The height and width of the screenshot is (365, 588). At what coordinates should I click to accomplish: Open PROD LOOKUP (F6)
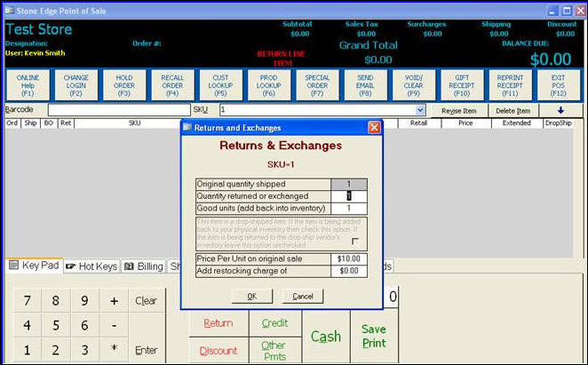coord(269,85)
